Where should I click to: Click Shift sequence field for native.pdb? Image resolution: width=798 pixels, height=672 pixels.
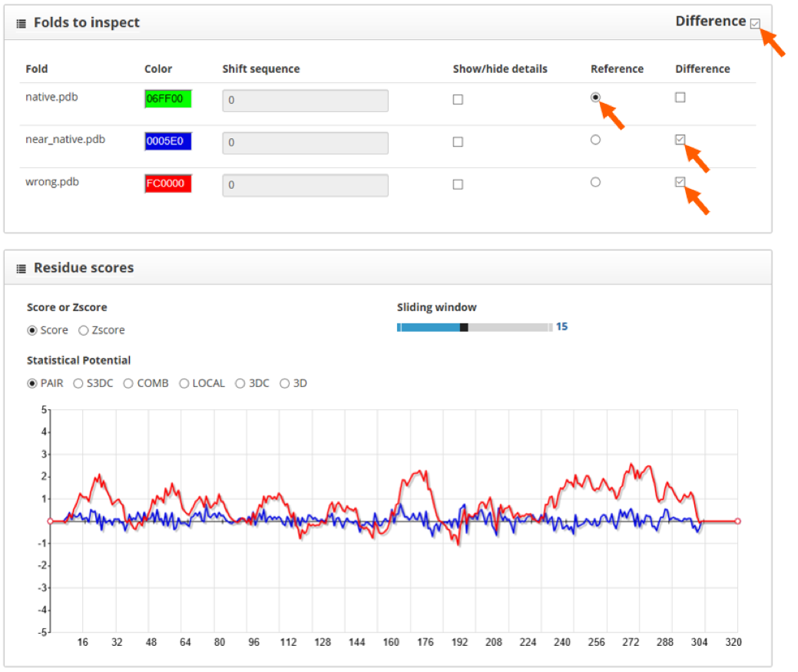click(306, 101)
